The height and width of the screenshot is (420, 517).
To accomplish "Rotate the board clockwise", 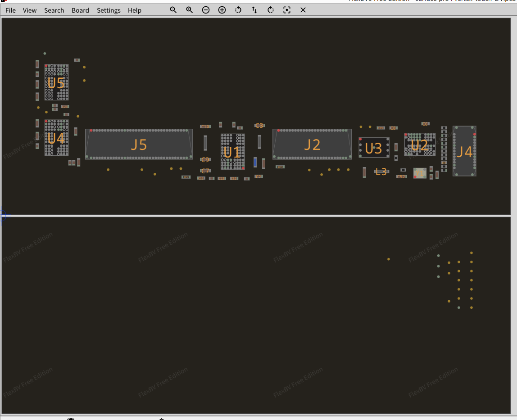I will pos(271,10).
